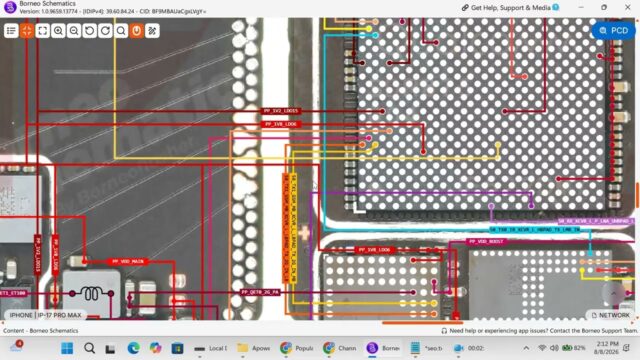
Task: Expand hidden system tray icons
Action: coord(526,348)
